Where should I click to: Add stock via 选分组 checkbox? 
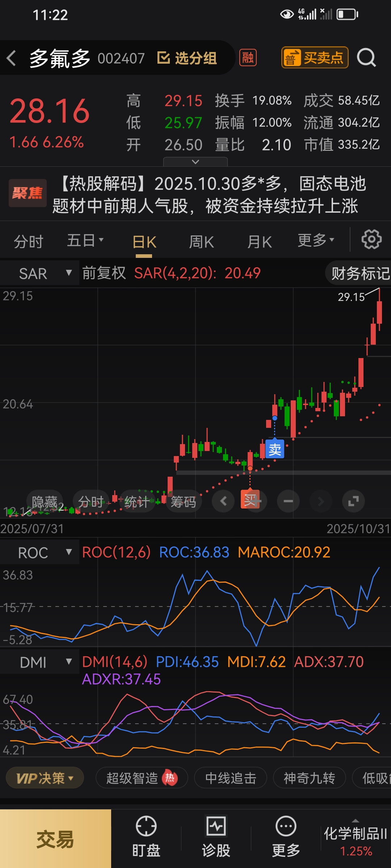pos(187,58)
